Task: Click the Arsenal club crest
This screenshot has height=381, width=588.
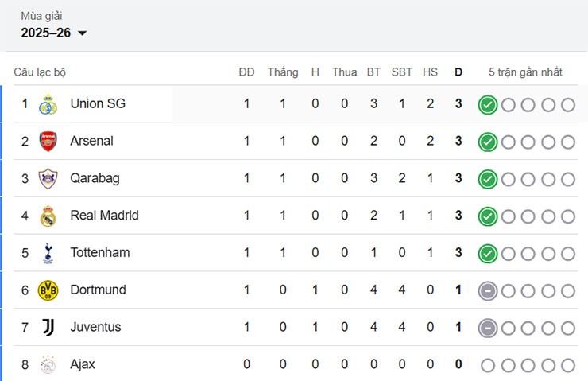Action: (x=48, y=142)
